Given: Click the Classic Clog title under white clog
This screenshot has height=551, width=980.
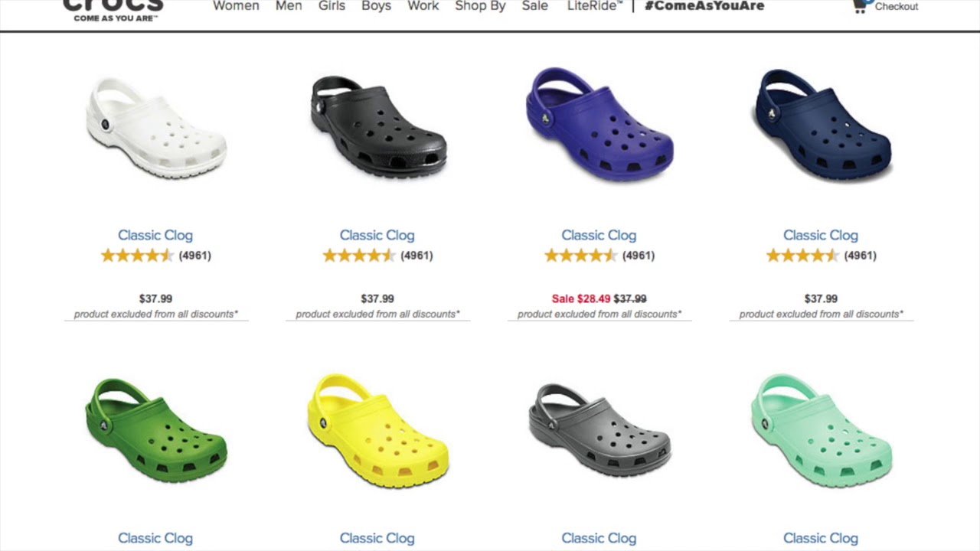Looking at the screenshot, I should pos(155,235).
